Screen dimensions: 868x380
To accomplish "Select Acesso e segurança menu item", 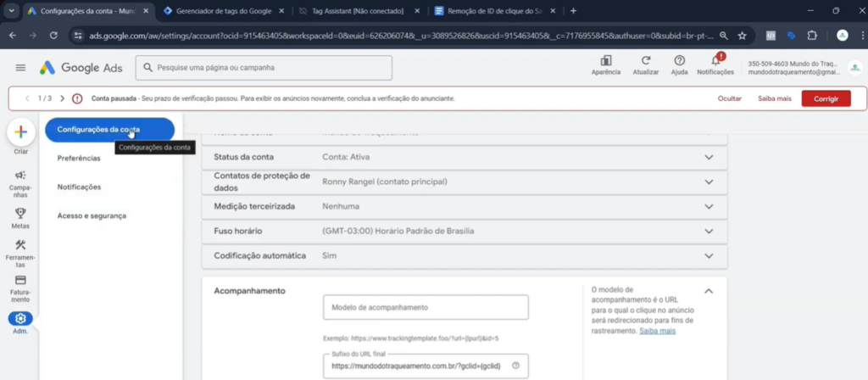I will (x=92, y=215).
